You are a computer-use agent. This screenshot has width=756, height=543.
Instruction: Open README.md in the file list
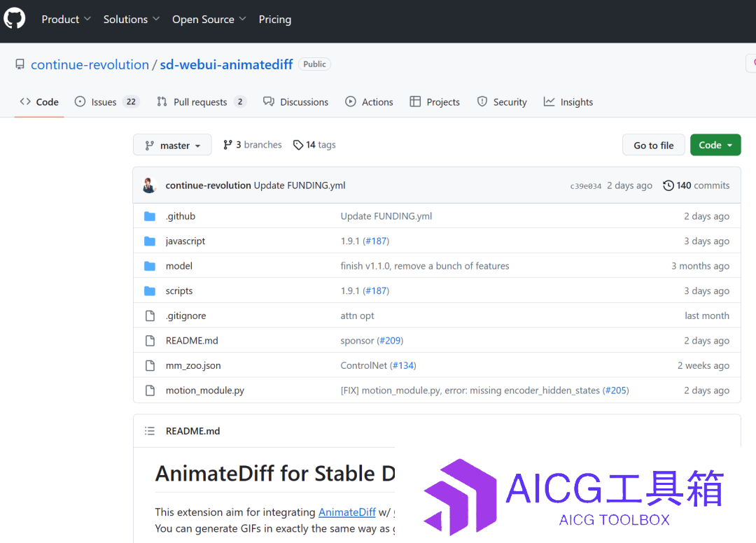pyautogui.click(x=192, y=341)
